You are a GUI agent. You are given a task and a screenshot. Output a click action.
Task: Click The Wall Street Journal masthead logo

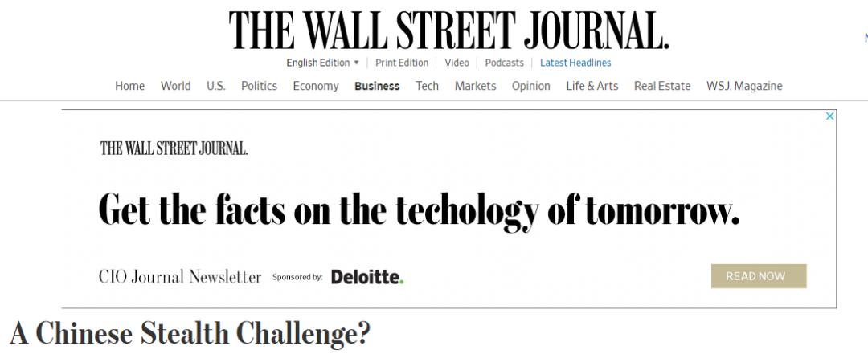(x=448, y=31)
